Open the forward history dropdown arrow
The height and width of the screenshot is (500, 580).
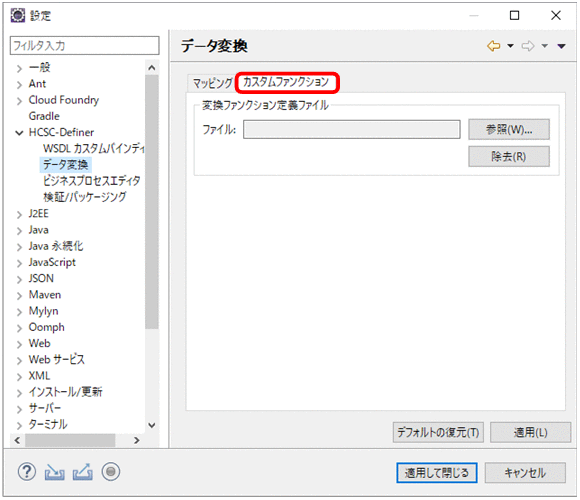(544, 46)
